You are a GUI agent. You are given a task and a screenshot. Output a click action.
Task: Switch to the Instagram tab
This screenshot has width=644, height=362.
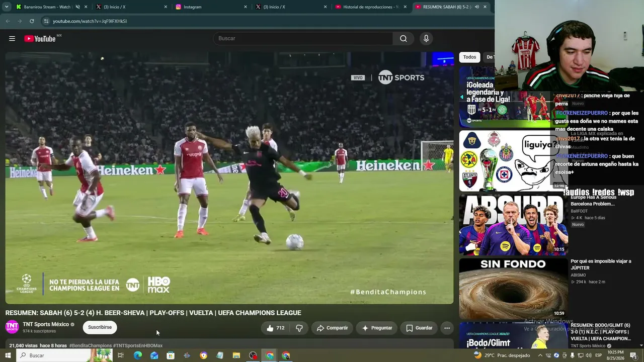[x=211, y=7]
